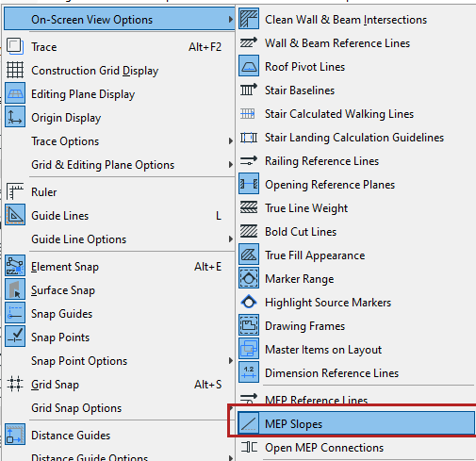
Task: Click the Grid Snap icon
Action: pyautogui.click(x=15, y=384)
